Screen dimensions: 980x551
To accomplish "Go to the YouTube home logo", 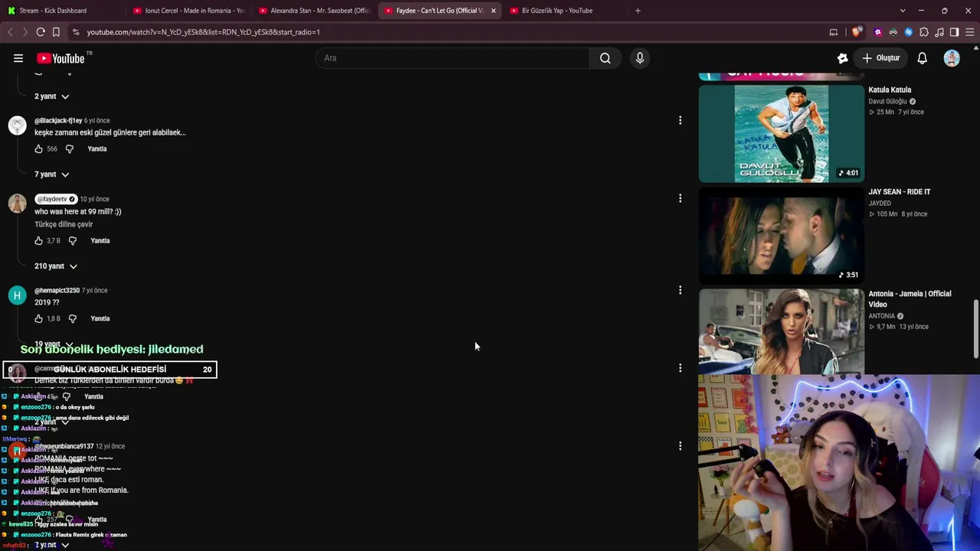I will 60,58.
